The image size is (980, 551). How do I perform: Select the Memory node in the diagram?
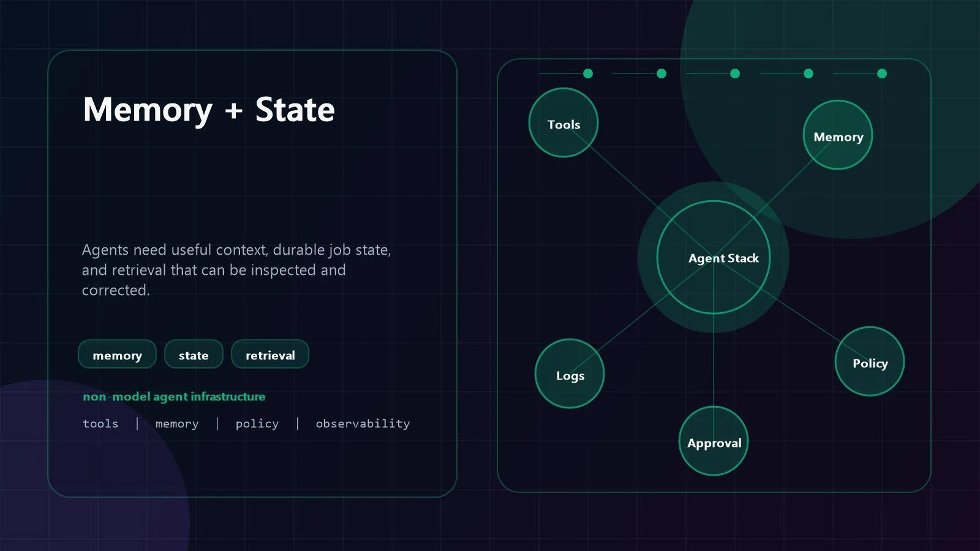[838, 135]
